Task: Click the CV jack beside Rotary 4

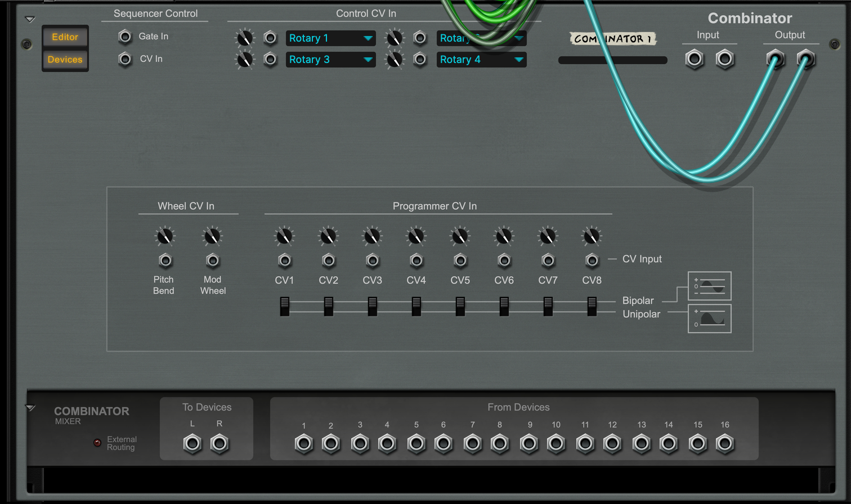Action: [x=420, y=59]
